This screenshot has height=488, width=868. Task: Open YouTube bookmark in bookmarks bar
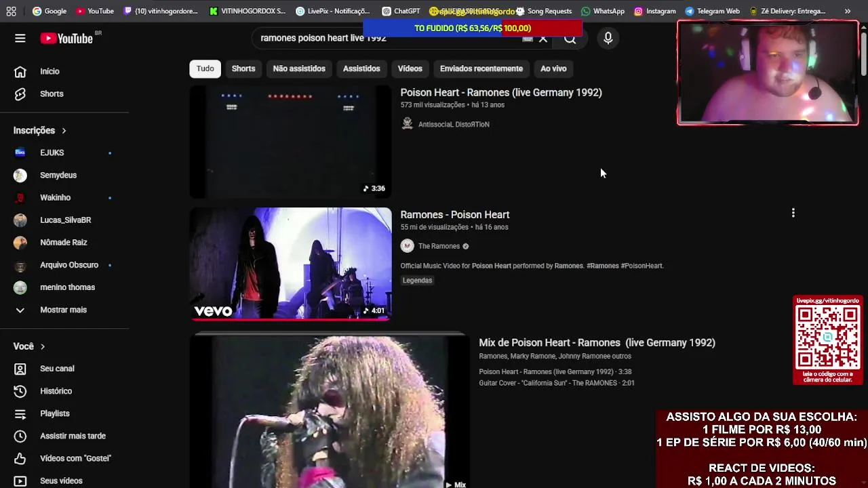95,11
